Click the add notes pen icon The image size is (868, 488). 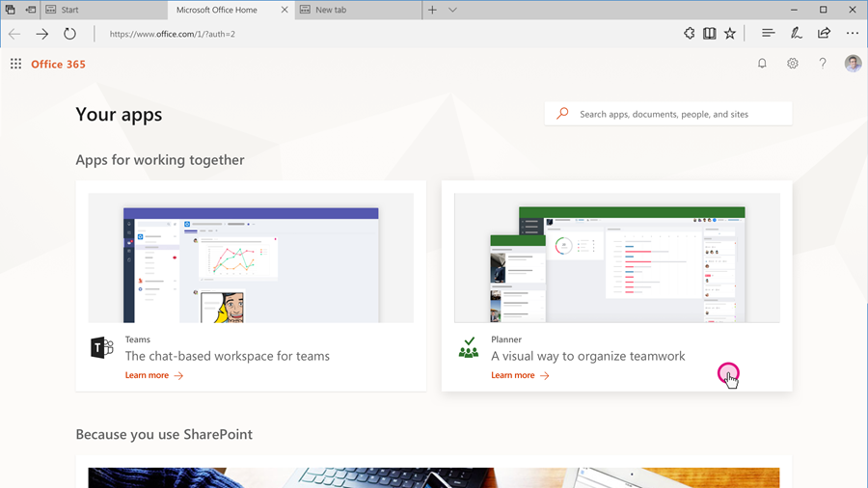tap(796, 34)
